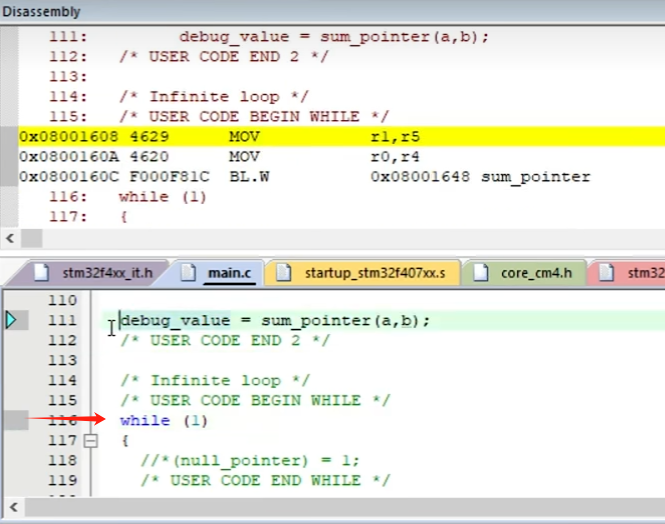Click the Disassembly horizontal scrollbar thumb
This screenshot has height=524, width=665.
pos(32,238)
